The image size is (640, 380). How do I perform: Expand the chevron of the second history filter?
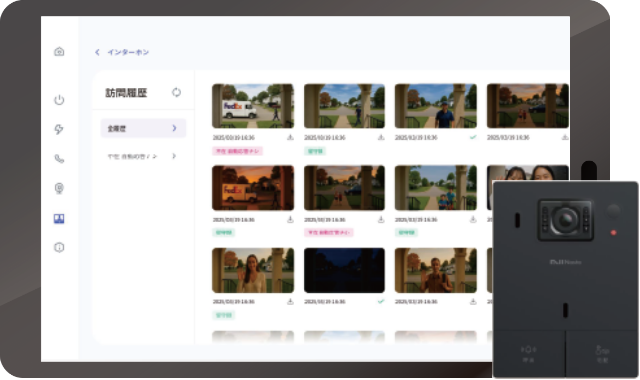click(x=174, y=156)
